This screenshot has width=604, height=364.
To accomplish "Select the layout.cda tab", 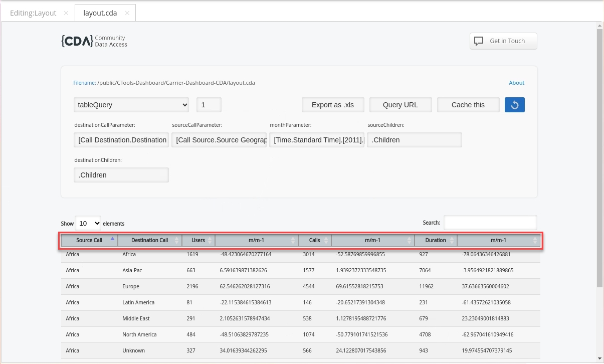I will (100, 13).
